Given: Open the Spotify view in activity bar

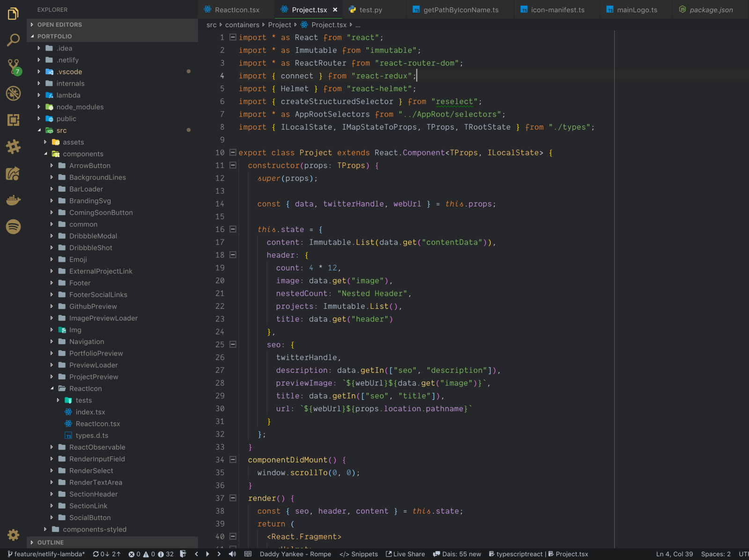Looking at the screenshot, I should (x=13, y=227).
